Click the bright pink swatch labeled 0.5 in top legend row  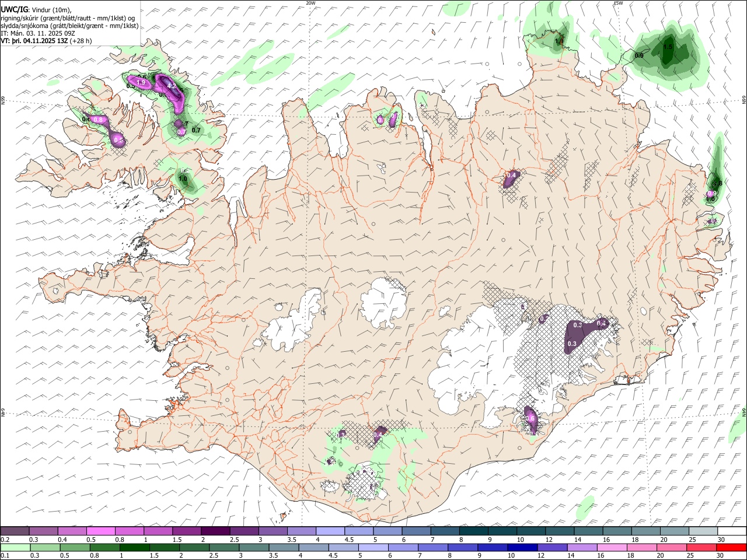(101, 531)
